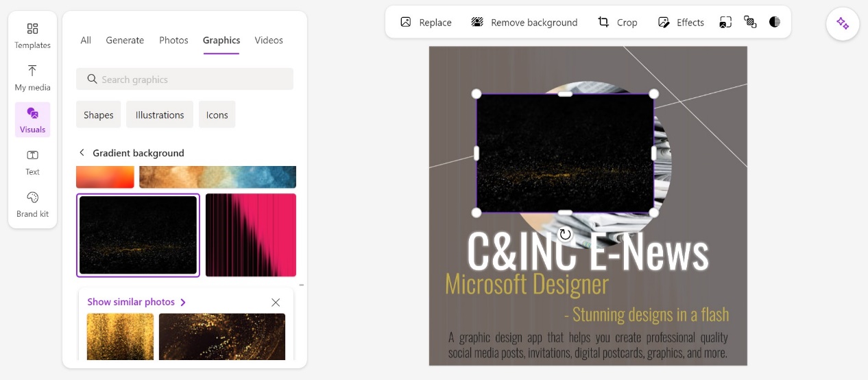Filter by Illustrations
The height and width of the screenshot is (380, 868).
click(160, 115)
